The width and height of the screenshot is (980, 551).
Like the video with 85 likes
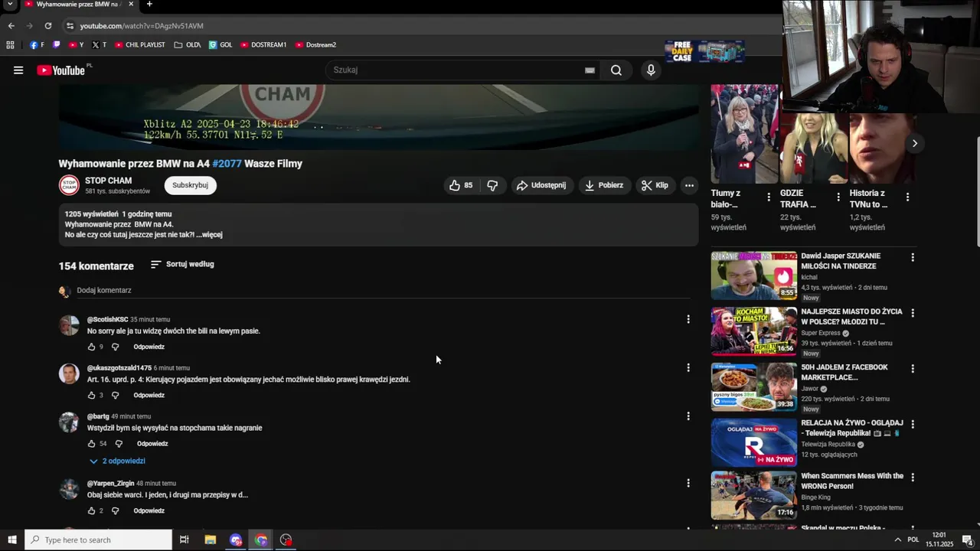(461, 185)
